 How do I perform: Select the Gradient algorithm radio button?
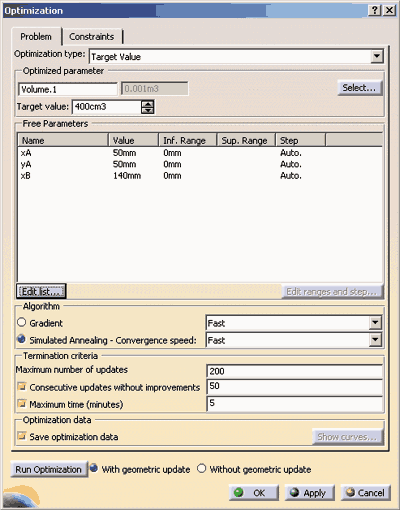(22, 322)
